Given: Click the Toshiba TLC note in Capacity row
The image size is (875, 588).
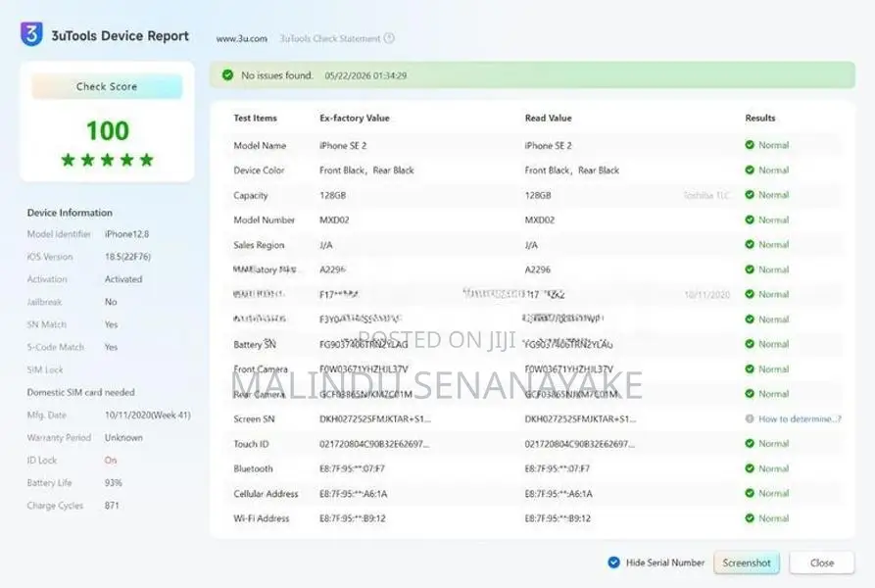Looking at the screenshot, I should click(x=706, y=195).
